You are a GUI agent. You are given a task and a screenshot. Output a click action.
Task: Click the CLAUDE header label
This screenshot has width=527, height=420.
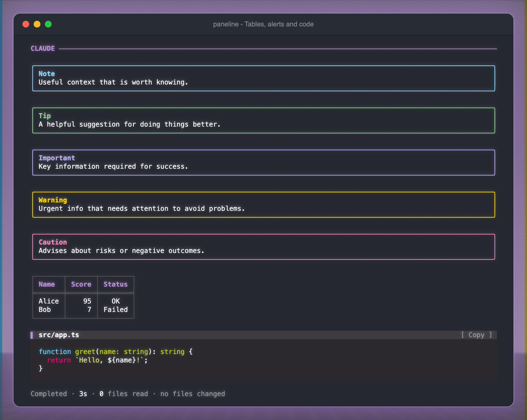pos(43,49)
